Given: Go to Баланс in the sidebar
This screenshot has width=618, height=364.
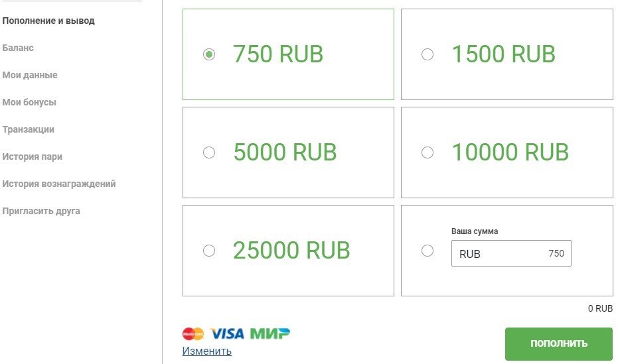Looking at the screenshot, I should click(x=18, y=48).
